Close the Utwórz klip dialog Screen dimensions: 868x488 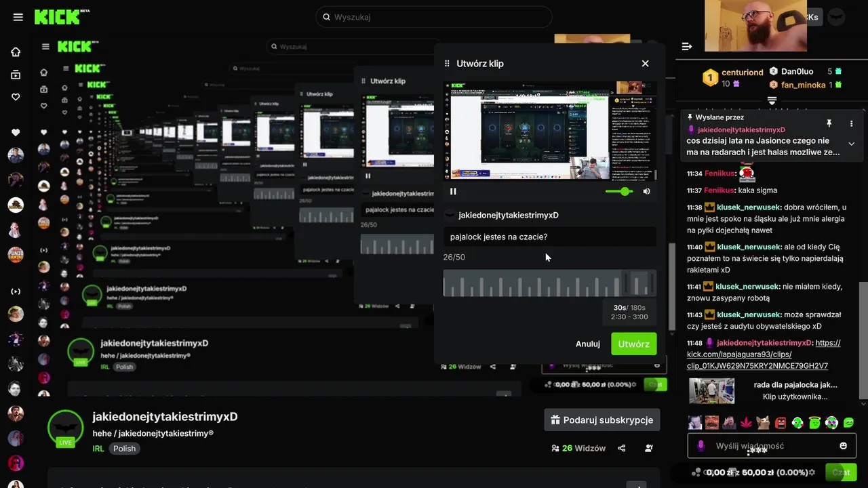click(645, 63)
